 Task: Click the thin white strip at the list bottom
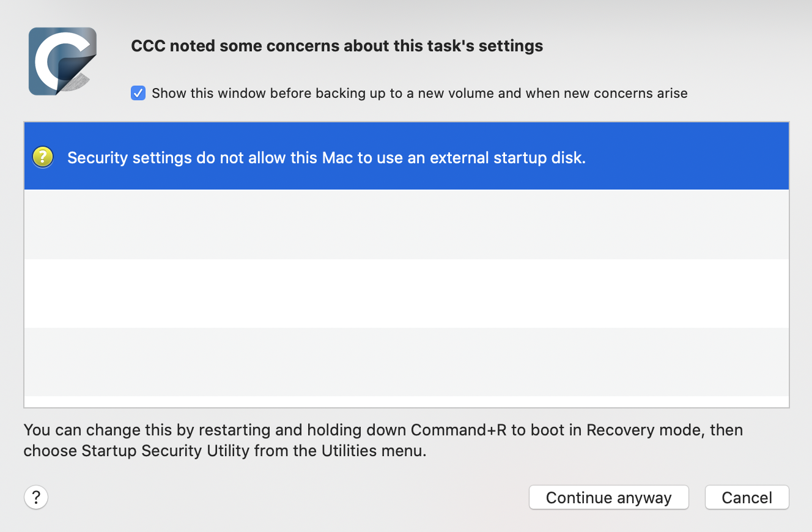(407, 402)
